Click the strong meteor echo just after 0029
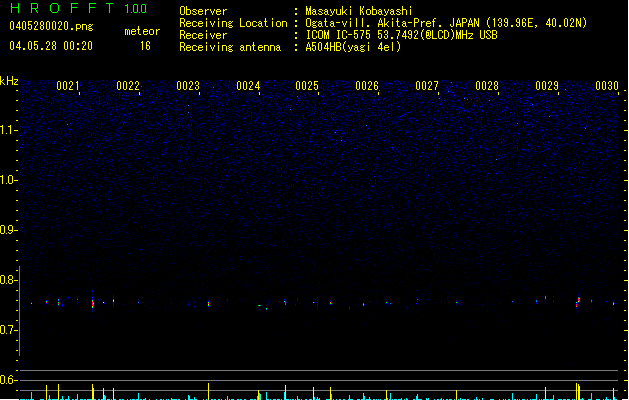The image size is (629, 400). point(578,301)
